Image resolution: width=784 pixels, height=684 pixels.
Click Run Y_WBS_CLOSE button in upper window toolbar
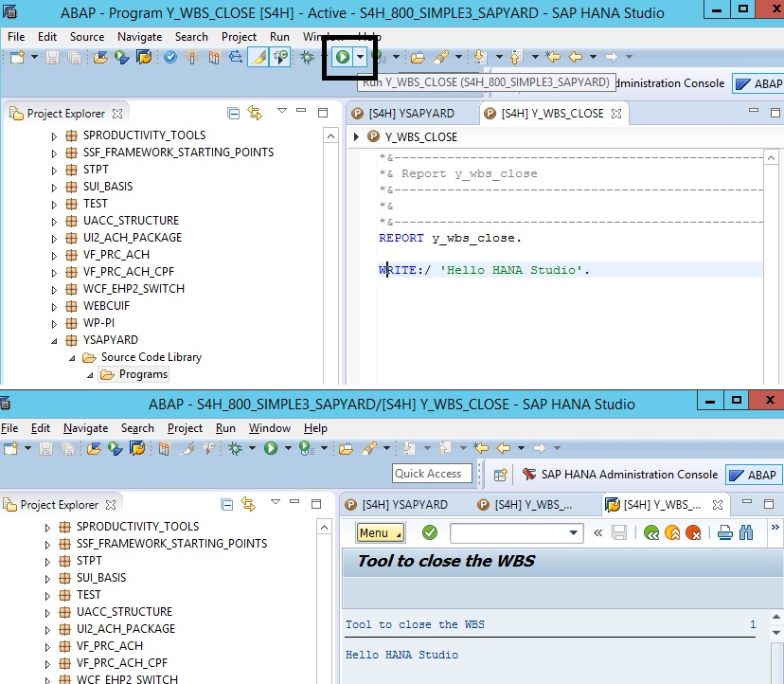point(343,57)
